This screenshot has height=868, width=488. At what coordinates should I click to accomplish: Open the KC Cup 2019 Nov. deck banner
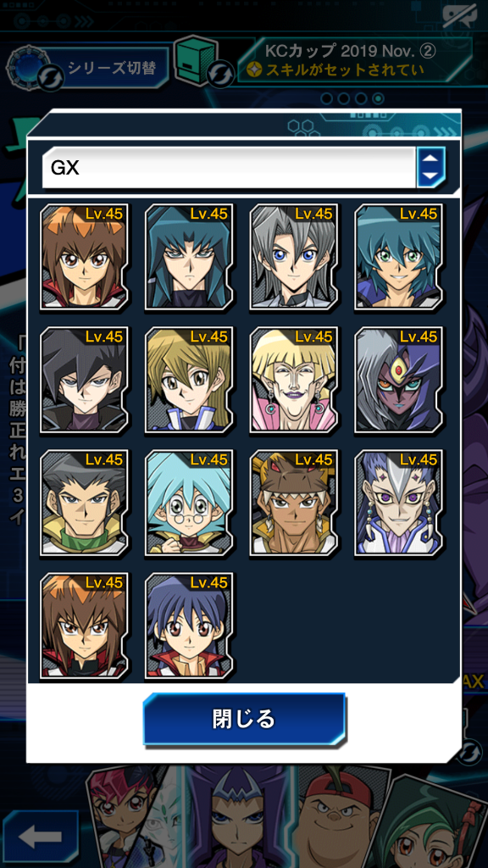pos(354,61)
